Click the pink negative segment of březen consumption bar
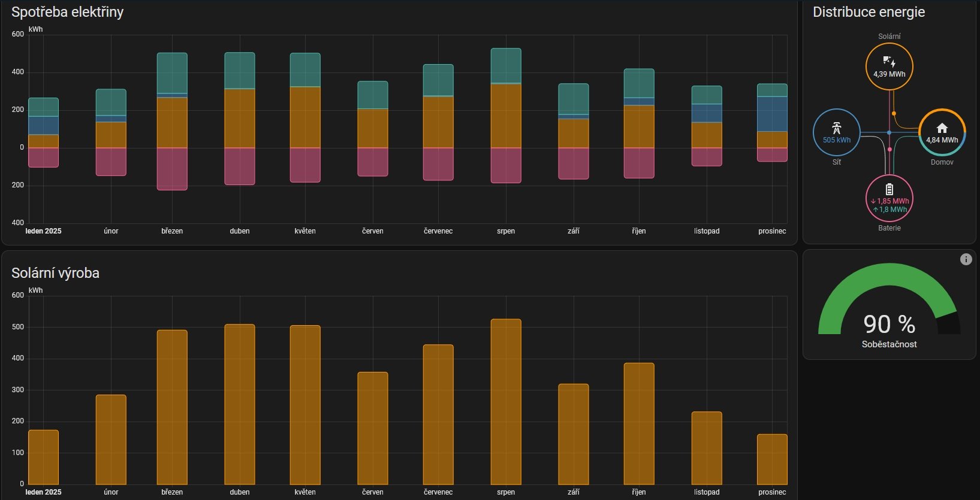980x500 pixels. click(x=172, y=169)
